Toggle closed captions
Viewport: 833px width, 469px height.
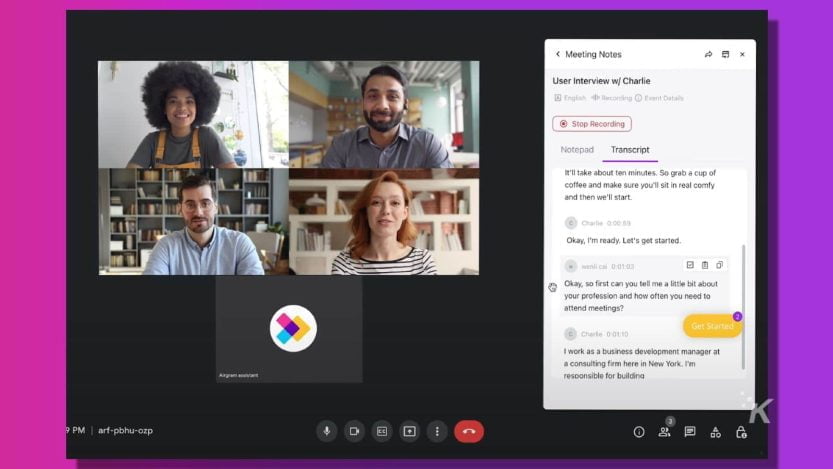coord(381,431)
